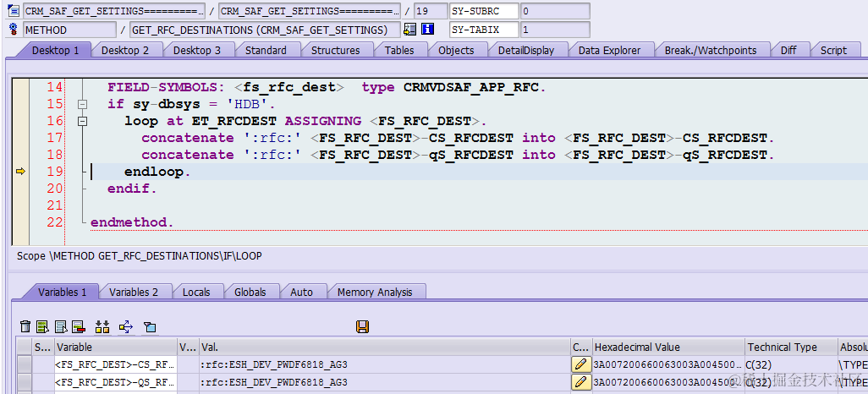Click the 'endloop.' statement on line 19

157,172
